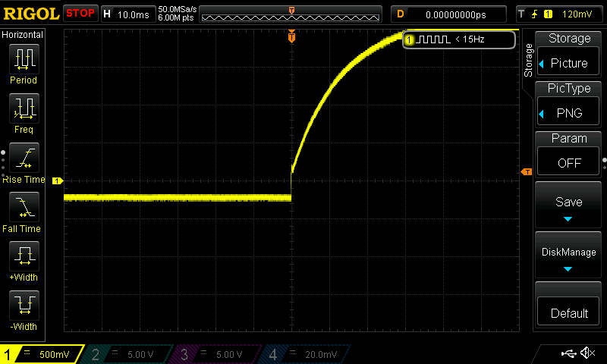This screenshot has height=364, width=607.
Task: Click the H horizontal timebase icon
Action: click(x=107, y=14)
